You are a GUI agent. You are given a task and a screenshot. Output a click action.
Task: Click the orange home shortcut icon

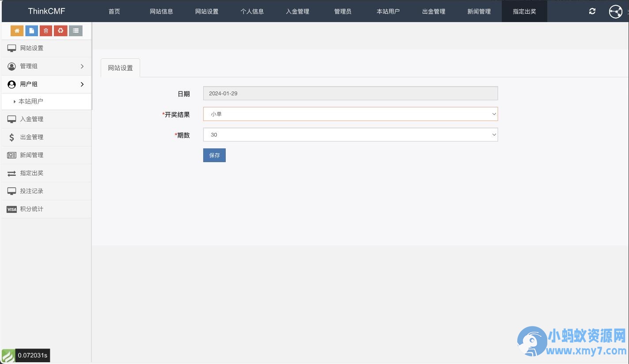coord(17,30)
